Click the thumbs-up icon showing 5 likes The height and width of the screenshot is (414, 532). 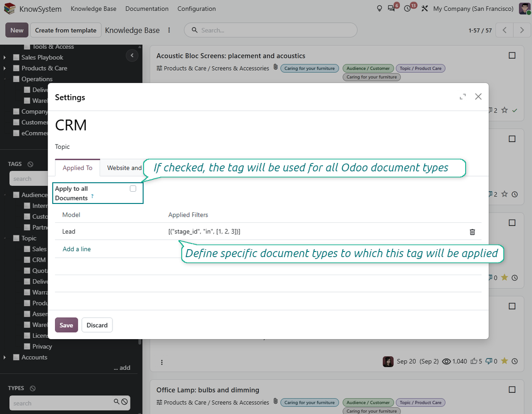tap(474, 361)
